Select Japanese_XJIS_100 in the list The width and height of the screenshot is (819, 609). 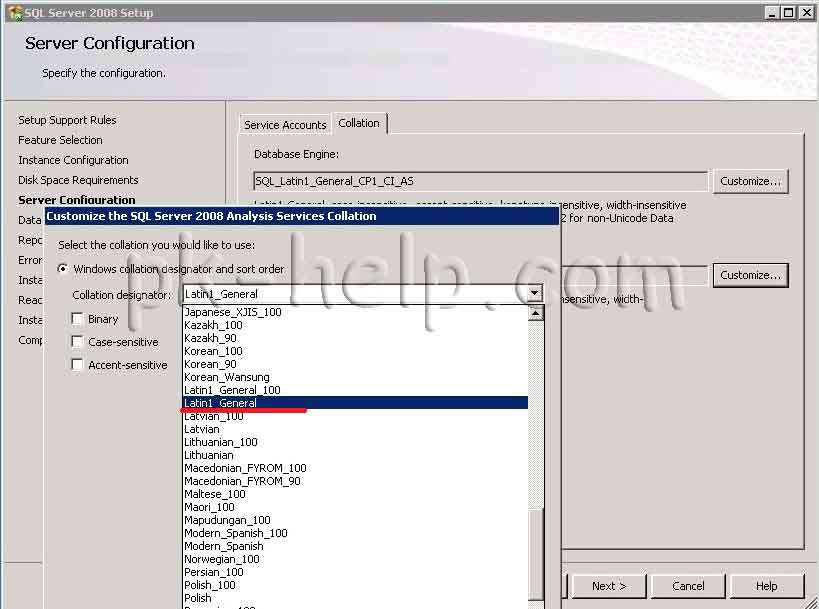[356, 312]
